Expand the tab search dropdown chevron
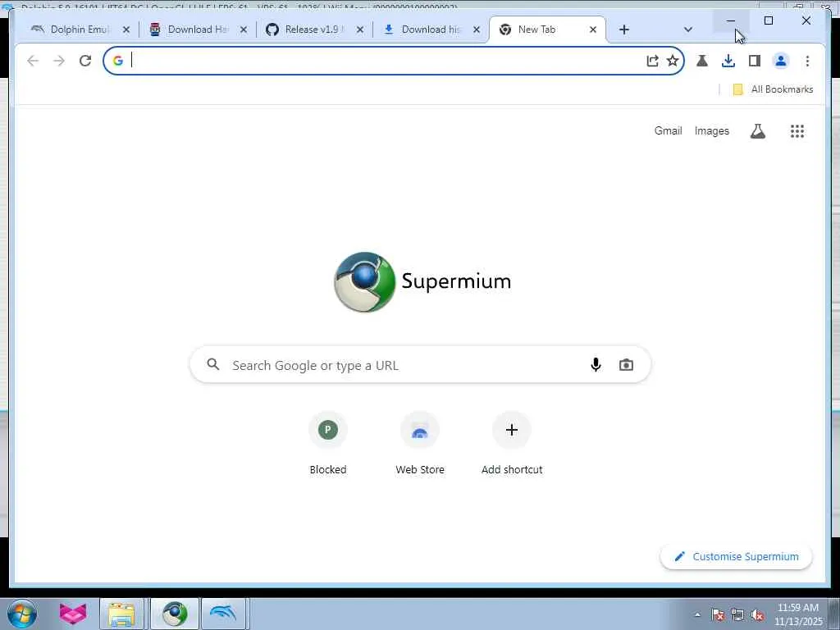 pyautogui.click(x=688, y=30)
